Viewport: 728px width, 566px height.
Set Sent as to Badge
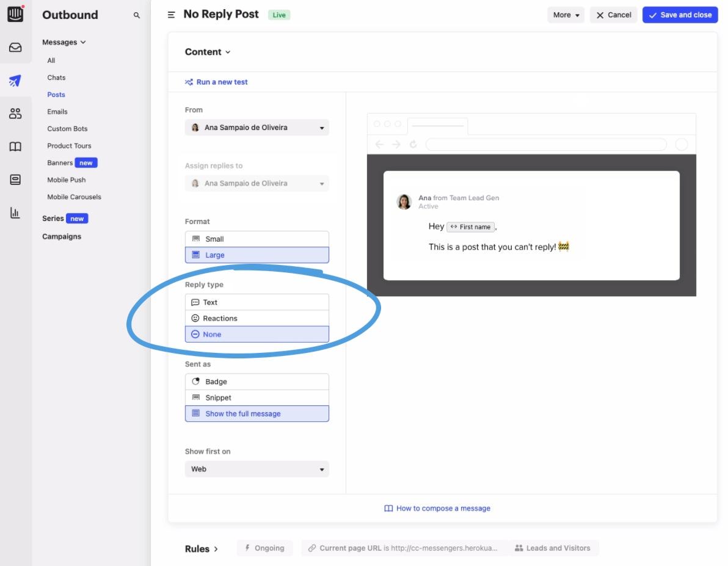click(257, 381)
